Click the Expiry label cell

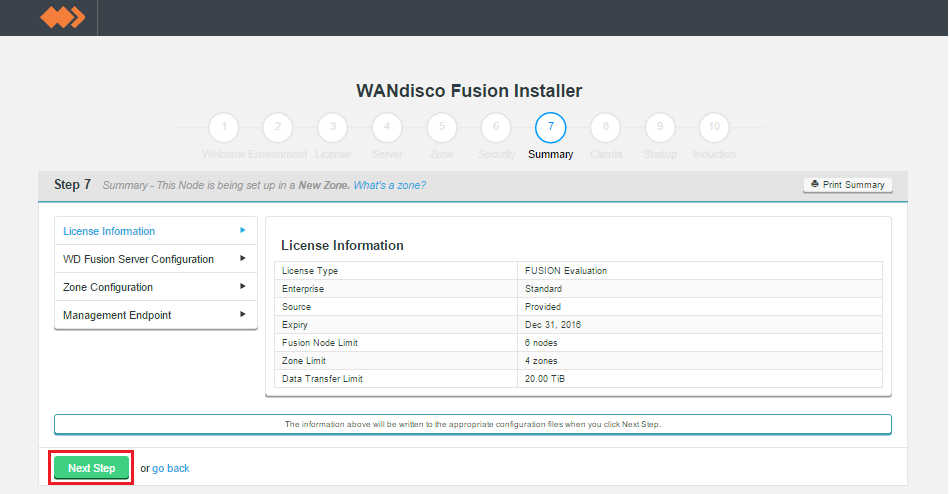[396, 325]
